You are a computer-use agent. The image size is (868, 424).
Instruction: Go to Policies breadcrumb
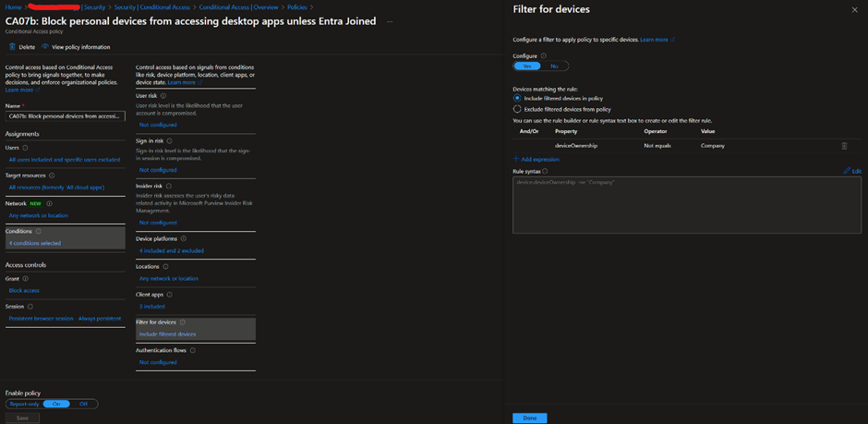297,7
